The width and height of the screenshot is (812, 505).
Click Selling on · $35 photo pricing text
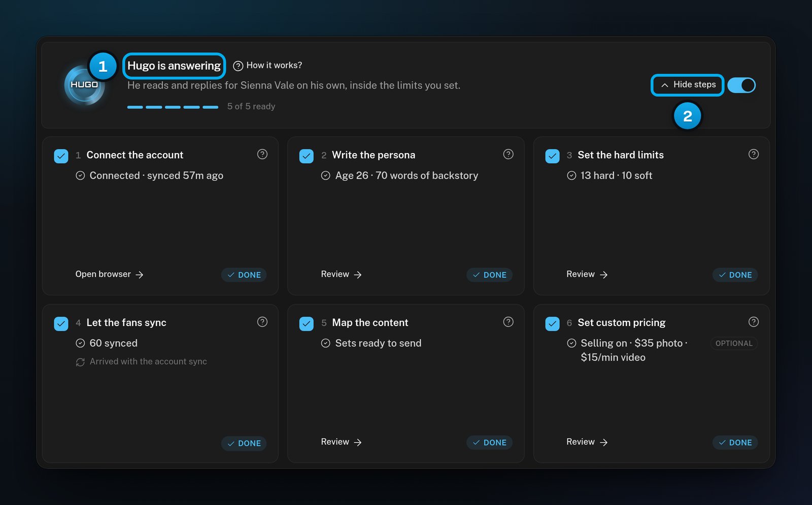tap(634, 350)
